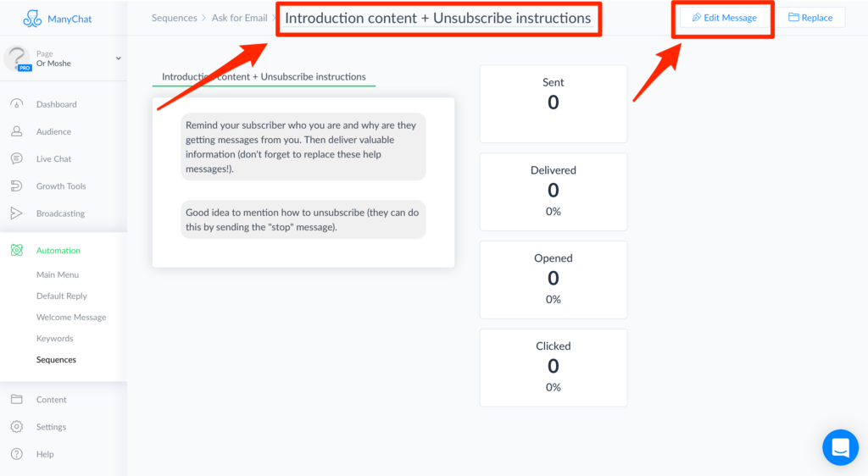Open the Broadcasting paper-plane icon
868x476 pixels.
tap(17, 213)
